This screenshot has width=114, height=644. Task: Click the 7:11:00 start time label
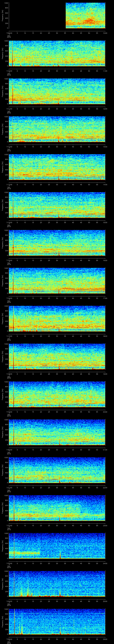[9, 109]
